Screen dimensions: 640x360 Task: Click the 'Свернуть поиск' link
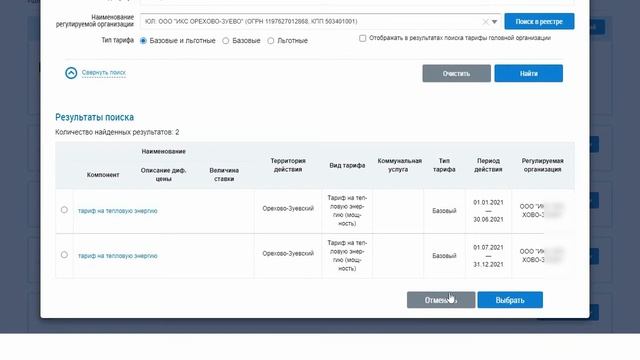pos(104,73)
